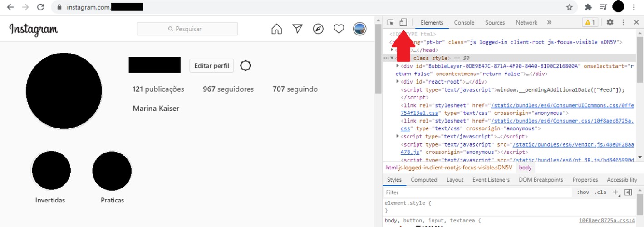Viewport: 644px width, 227px height.
Task: Click the Marina Kaiser name text
Action: coord(156,109)
